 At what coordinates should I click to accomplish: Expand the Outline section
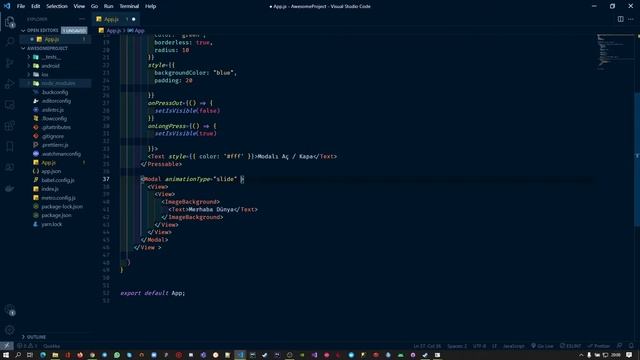[x=34, y=337]
